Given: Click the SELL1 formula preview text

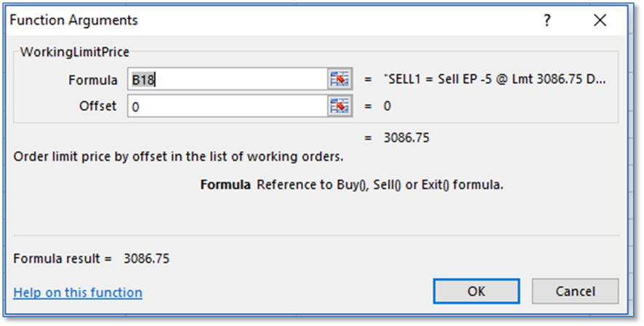Looking at the screenshot, I should pos(495,79).
